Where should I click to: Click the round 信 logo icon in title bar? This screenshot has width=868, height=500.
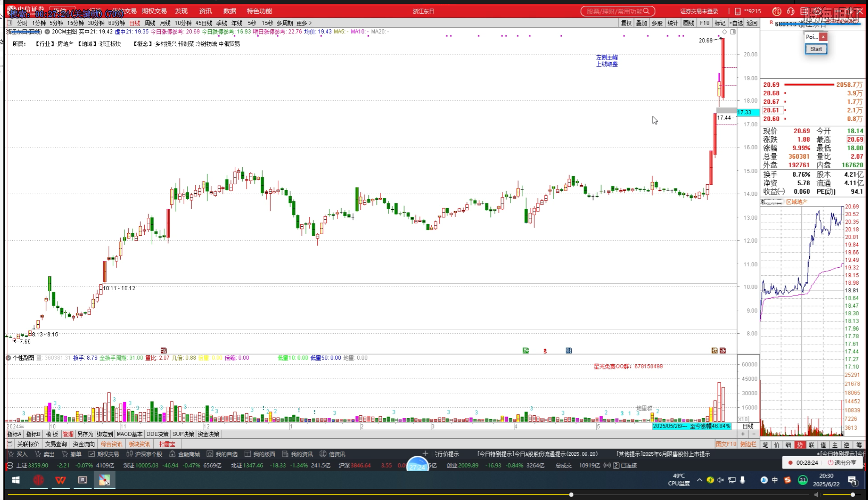[x=777, y=11]
